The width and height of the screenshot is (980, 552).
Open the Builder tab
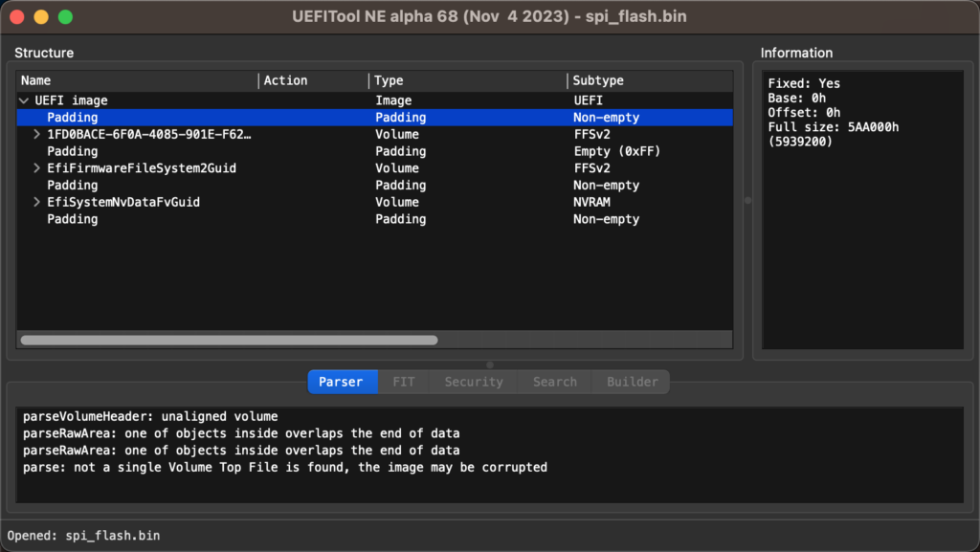(632, 382)
